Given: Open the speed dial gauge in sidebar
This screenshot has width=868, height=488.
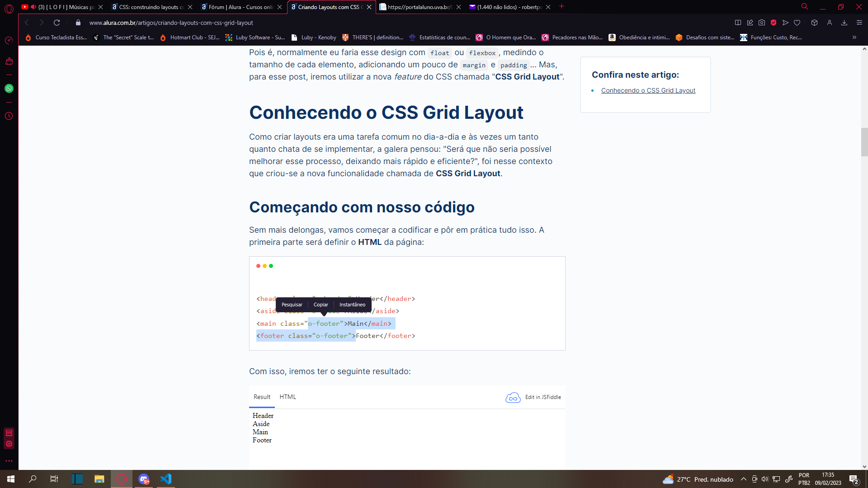Looking at the screenshot, I should click(9, 41).
